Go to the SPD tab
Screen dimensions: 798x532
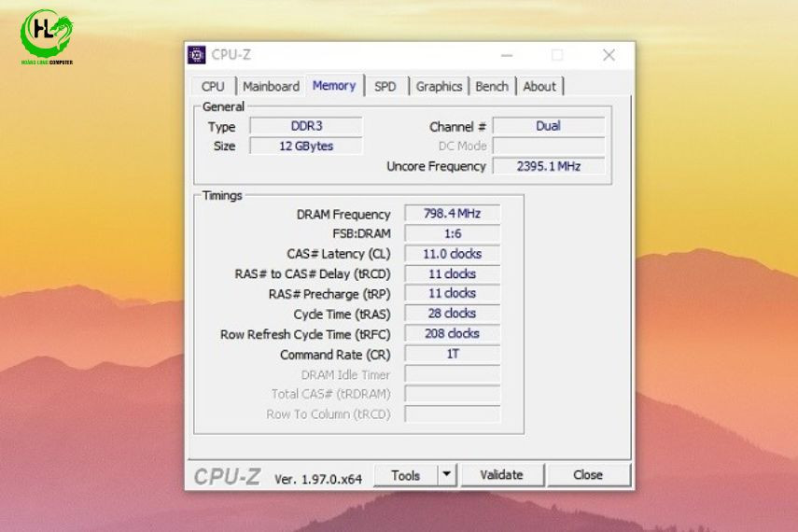(x=385, y=87)
